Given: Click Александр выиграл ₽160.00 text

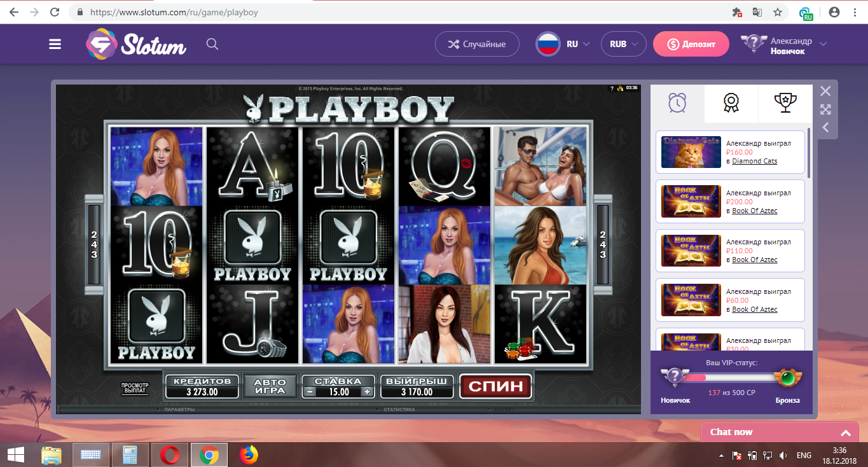Looking at the screenshot, I should 759,148.
